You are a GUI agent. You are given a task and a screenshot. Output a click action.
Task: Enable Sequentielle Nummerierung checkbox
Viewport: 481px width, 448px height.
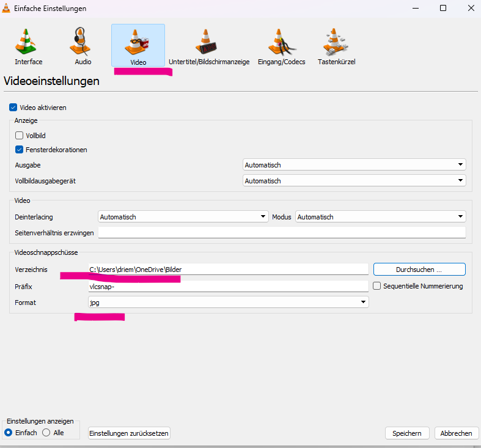[x=377, y=286]
